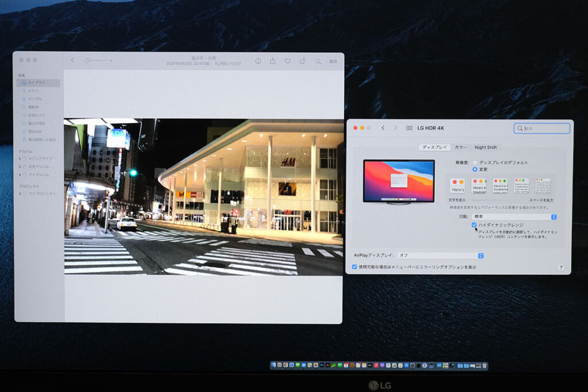Choose the second resolution thumbnail

pos(479,186)
